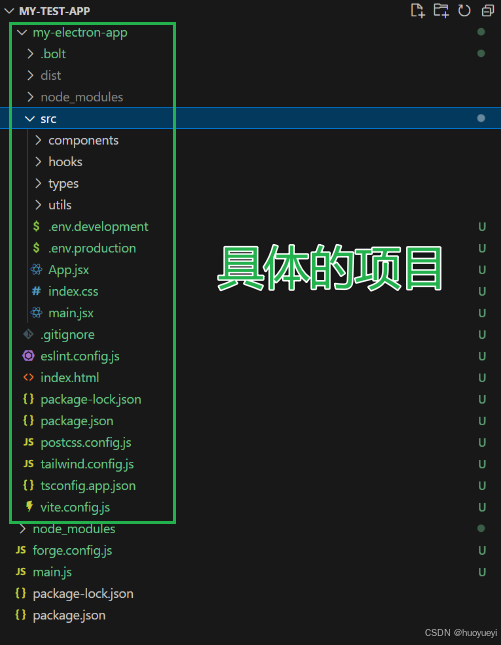The height and width of the screenshot is (645, 501).
Task: Open the .env.production file
Action: (92, 248)
